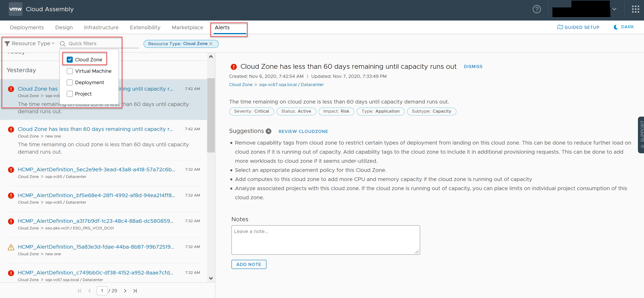This screenshot has height=298, width=644.
Task: Open alert HCMP_AlertDefinition_5ec2e9e9
Action: click(97, 170)
